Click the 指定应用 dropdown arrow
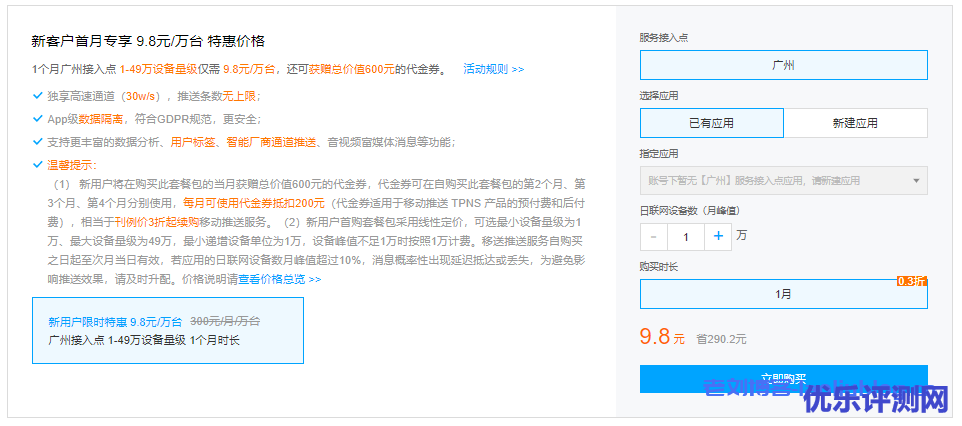Screen dimensions: 962x426 915,181
